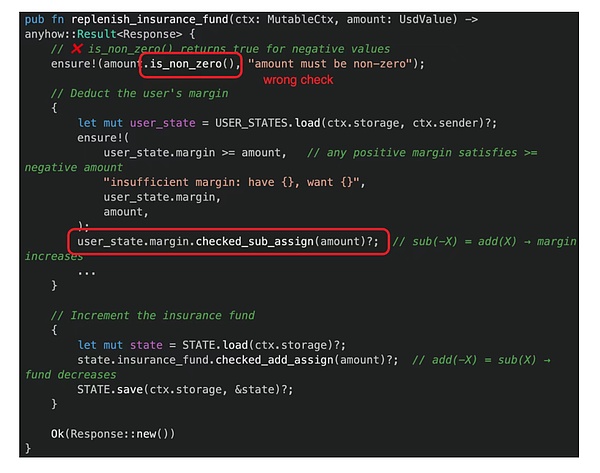
Task: Click the Ok(Response::new()) return line
Action: [x=113, y=433]
